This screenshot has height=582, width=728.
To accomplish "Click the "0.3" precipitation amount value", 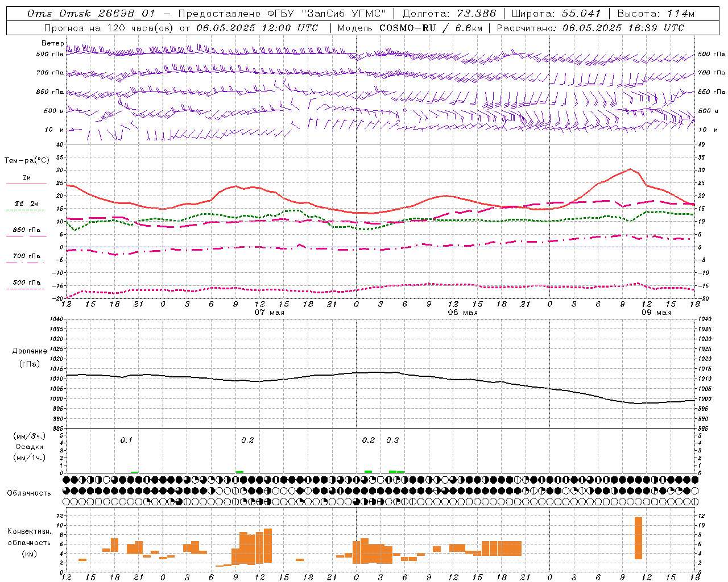I will (x=392, y=440).
